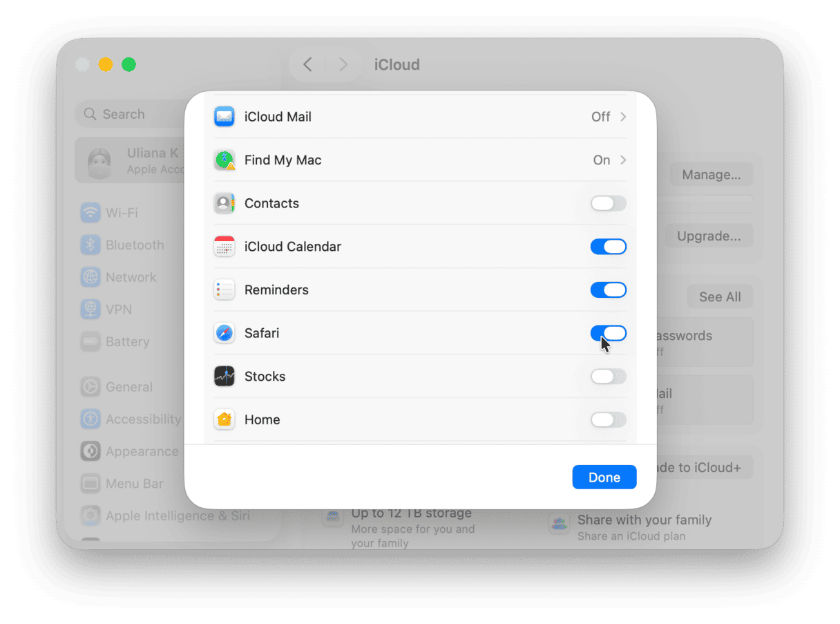Click the Home house icon
Viewport: 840px width, 624px height.
click(x=225, y=419)
